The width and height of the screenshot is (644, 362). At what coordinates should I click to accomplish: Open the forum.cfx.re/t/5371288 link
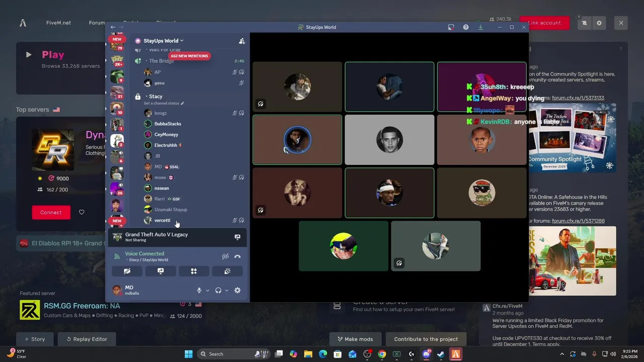point(578,221)
